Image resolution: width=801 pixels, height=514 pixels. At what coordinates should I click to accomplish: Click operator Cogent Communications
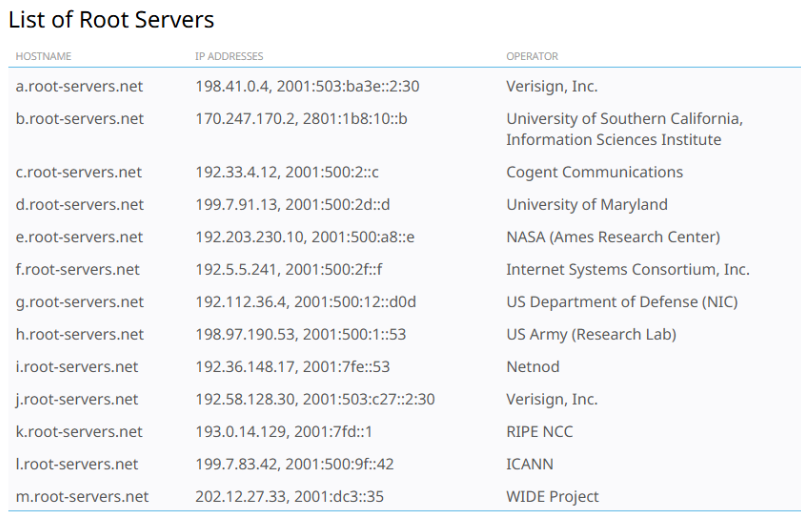click(x=595, y=172)
